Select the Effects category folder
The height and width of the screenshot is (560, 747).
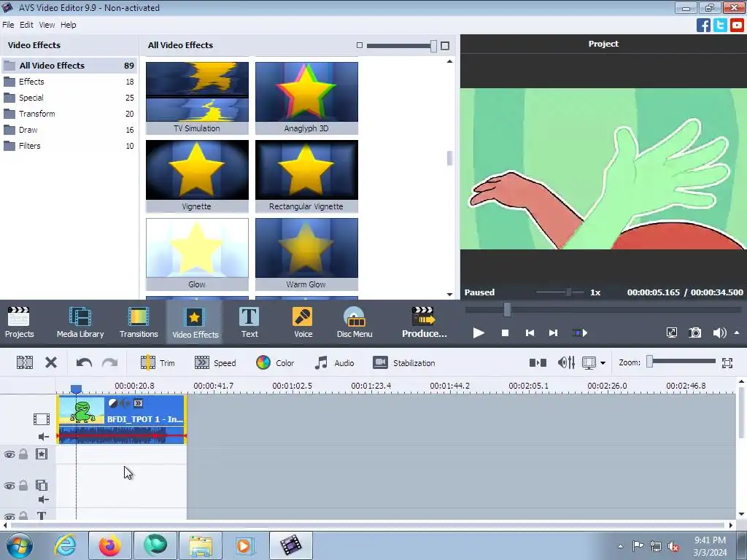(x=69, y=82)
